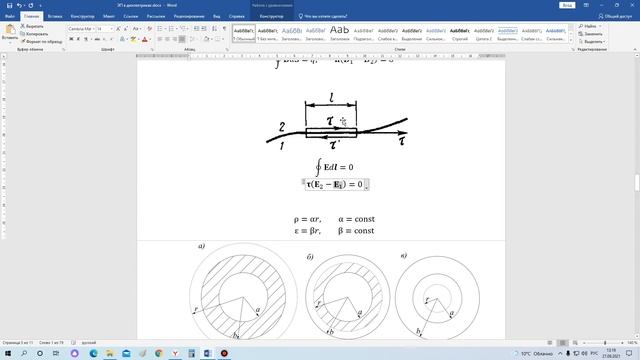
Task: Open the notification center icon
Action: [x=629, y=353]
